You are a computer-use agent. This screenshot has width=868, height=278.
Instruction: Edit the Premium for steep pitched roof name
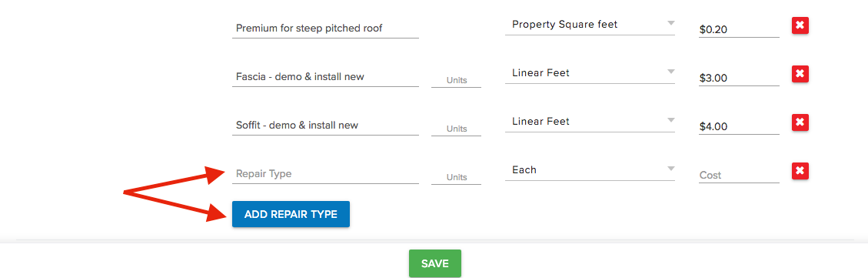(x=325, y=28)
